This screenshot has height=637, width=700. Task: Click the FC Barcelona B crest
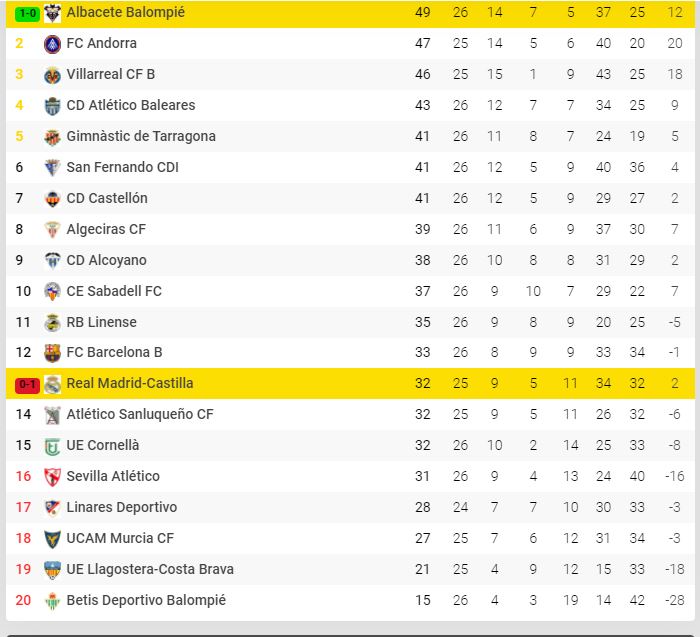click(x=53, y=353)
